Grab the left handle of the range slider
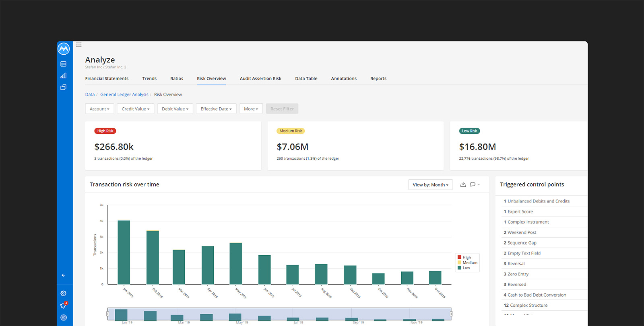 108,314
